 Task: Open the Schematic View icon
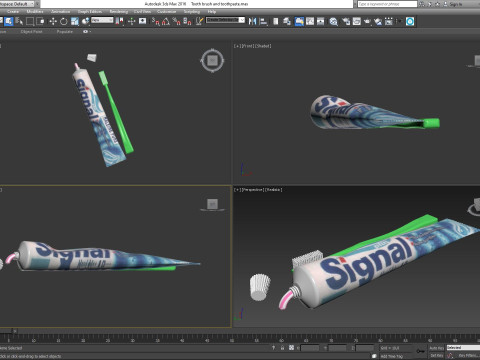coord(321,21)
